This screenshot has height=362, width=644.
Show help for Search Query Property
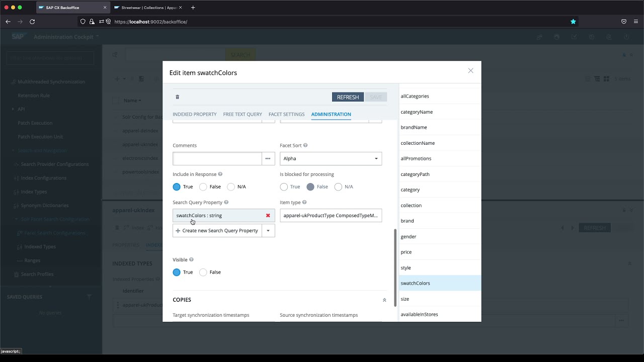(x=226, y=203)
